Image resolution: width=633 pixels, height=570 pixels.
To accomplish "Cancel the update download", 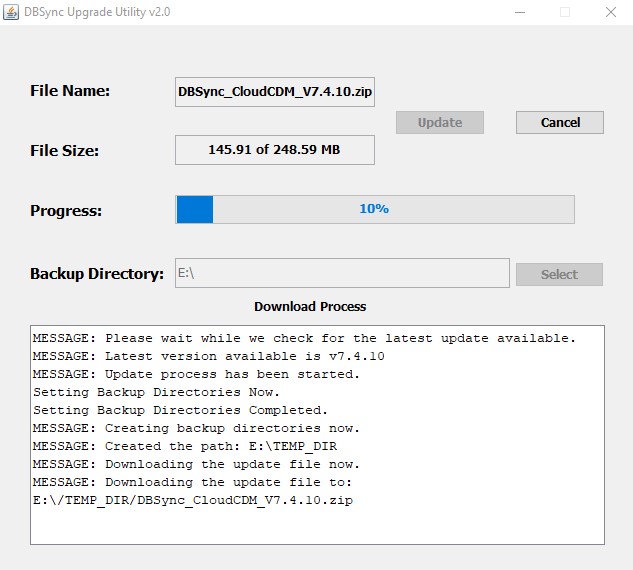I will (560, 122).
